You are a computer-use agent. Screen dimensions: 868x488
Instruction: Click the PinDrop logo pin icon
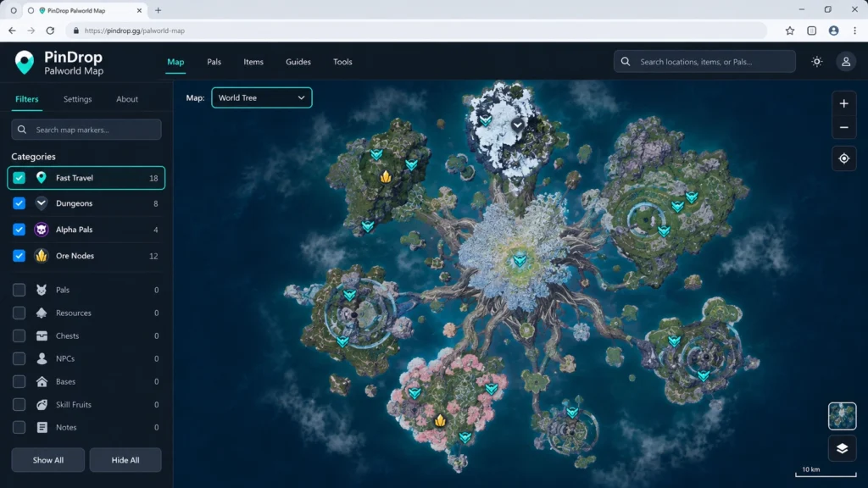[25, 63]
